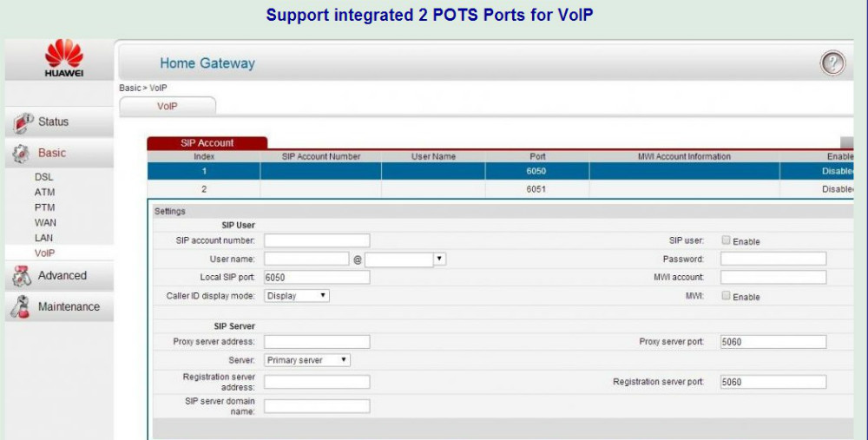This screenshot has height=440, width=868.
Task: Click the Advanced section icon
Action: (x=23, y=276)
